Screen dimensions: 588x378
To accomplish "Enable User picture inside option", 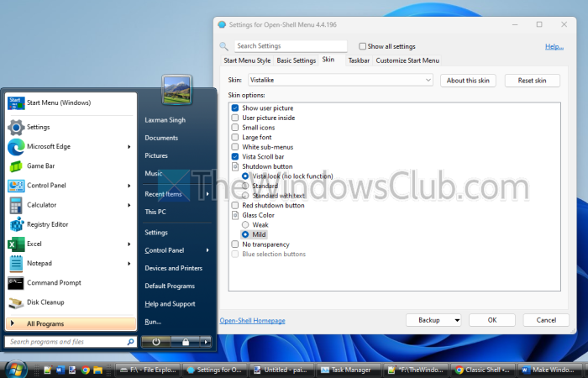I will (235, 118).
